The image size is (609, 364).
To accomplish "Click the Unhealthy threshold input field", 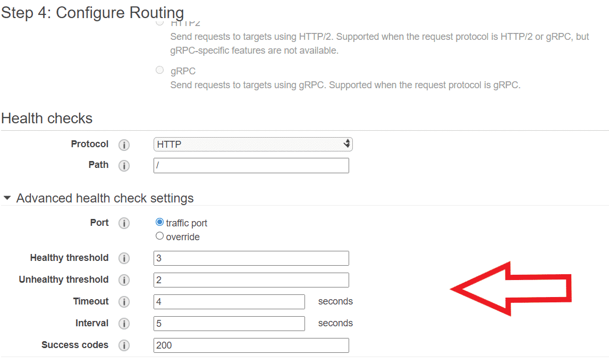I will [x=251, y=280].
